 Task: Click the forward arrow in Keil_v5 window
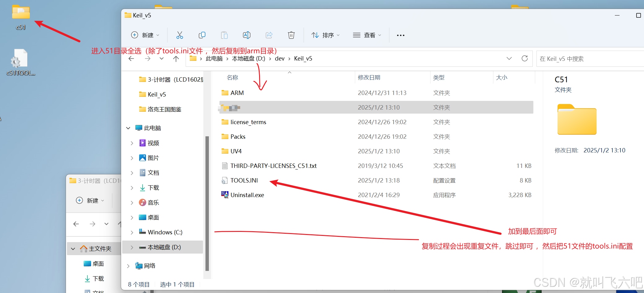click(x=148, y=59)
